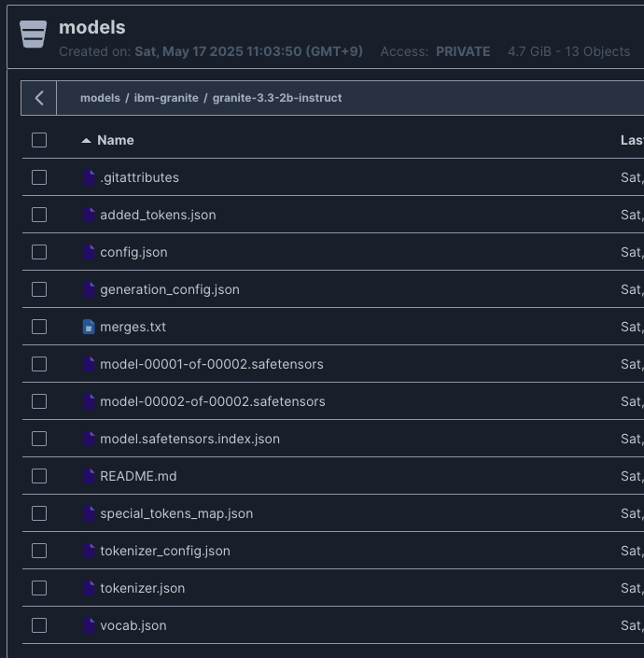
Task: Click the .gitattributes file icon
Action: click(x=89, y=177)
